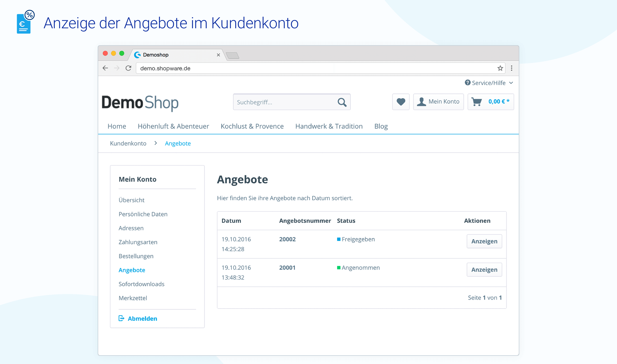Click offer number 20002
The height and width of the screenshot is (364, 617).
point(287,239)
